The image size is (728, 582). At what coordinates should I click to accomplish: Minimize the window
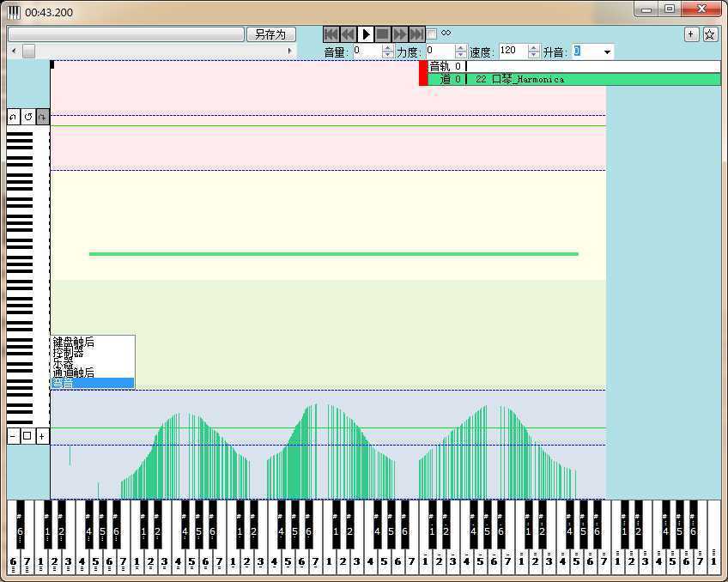[x=646, y=9]
